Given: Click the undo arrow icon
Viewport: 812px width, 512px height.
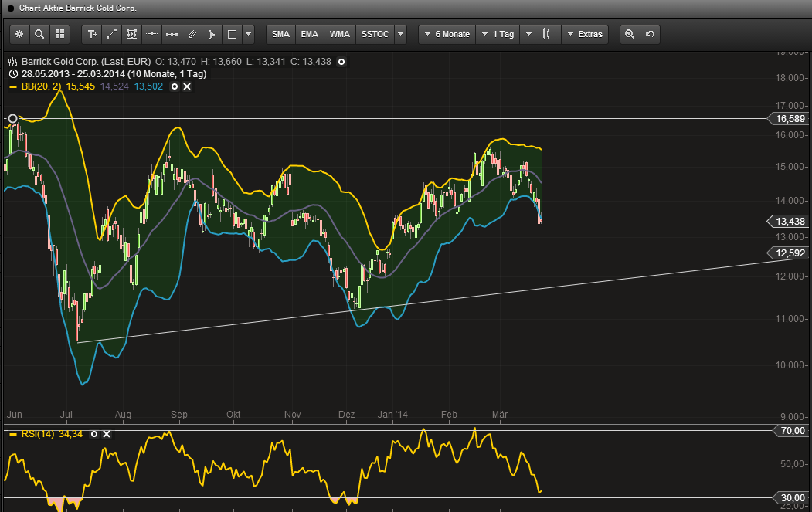Looking at the screenshot, I should tap(648, 34).
